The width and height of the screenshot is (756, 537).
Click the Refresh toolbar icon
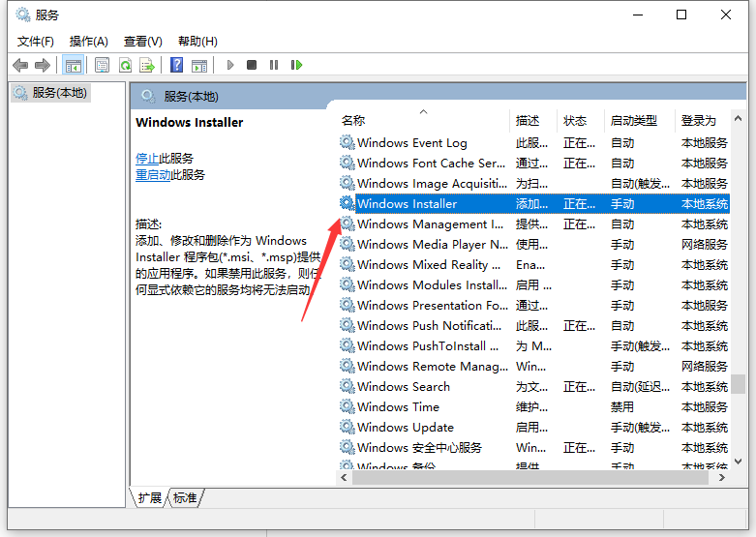pyautogui.click(x=126, y=65)
